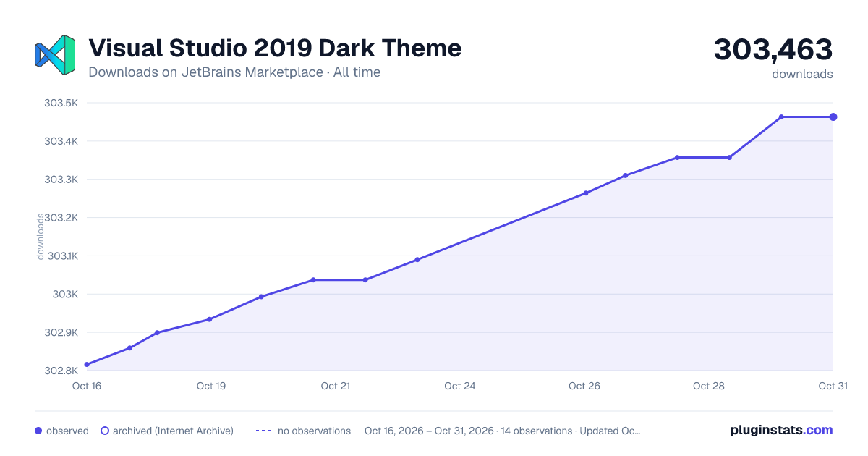Click the 303K y-axis label
The width and height of the screenshot is (868, 456).
coord(67,294)
